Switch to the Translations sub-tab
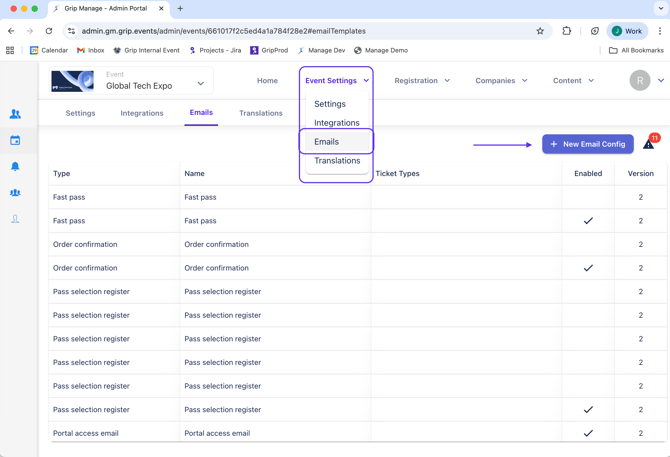This screenshot has height=457, width=670. pyautogui.click(x=261, y=113)
